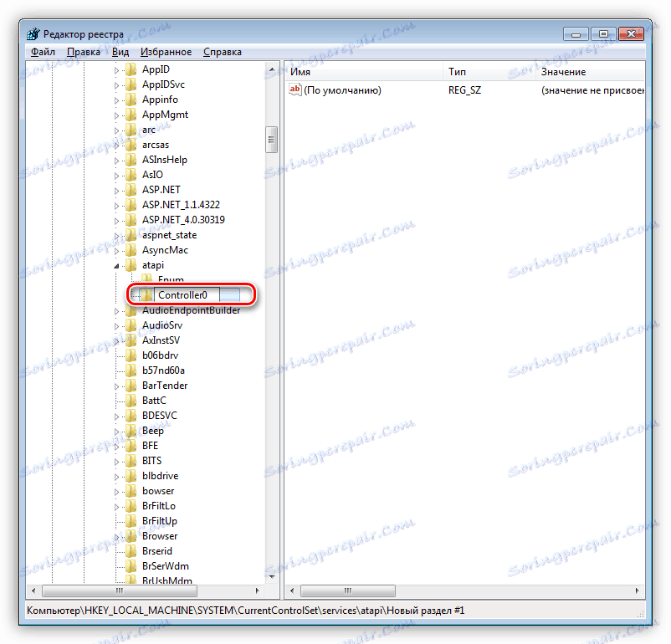Expand the AppIDSvc tree node
Screen dimensions: 671x644
point(117,84)
